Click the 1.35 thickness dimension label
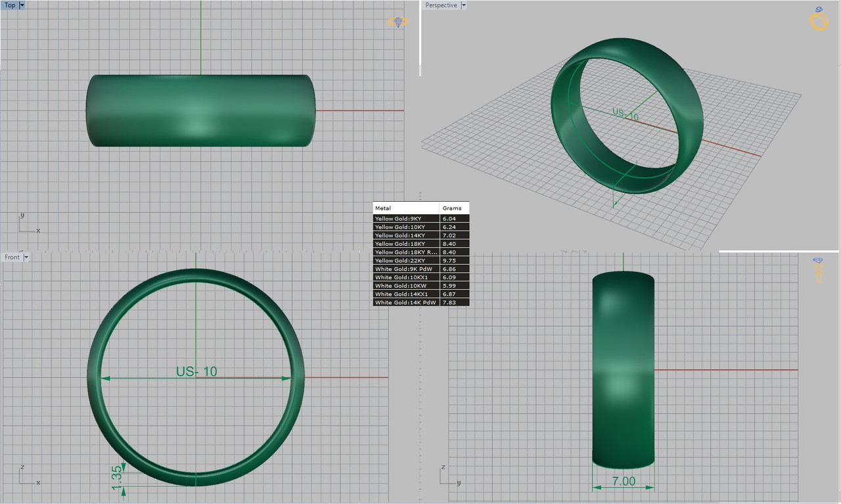This screenshot has width=841, height=504. point(117,477)
